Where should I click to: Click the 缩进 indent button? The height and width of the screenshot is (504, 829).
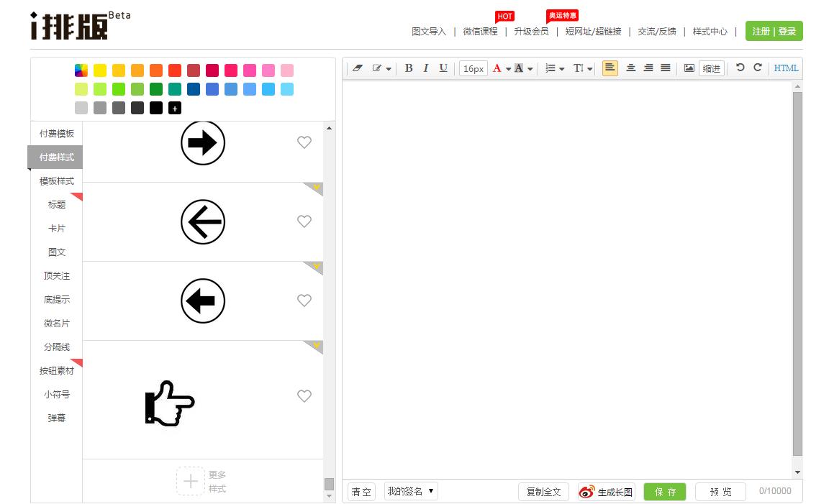click(711, 69)
